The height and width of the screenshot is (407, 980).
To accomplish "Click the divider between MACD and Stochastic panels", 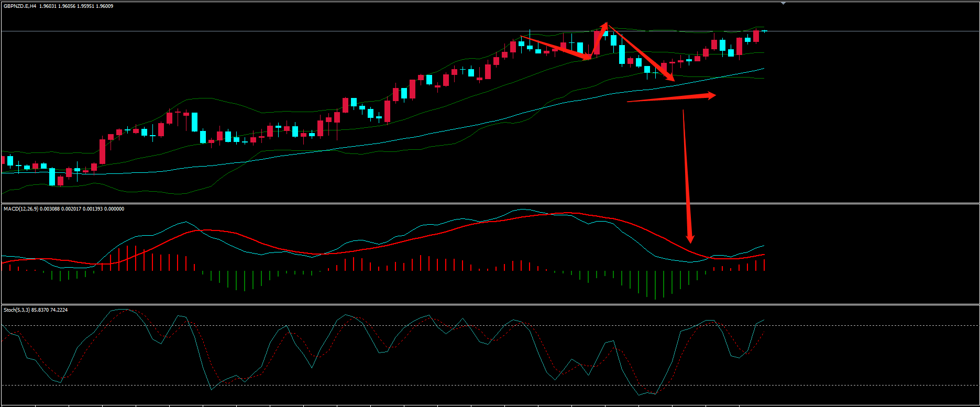I will click(490, 304).
